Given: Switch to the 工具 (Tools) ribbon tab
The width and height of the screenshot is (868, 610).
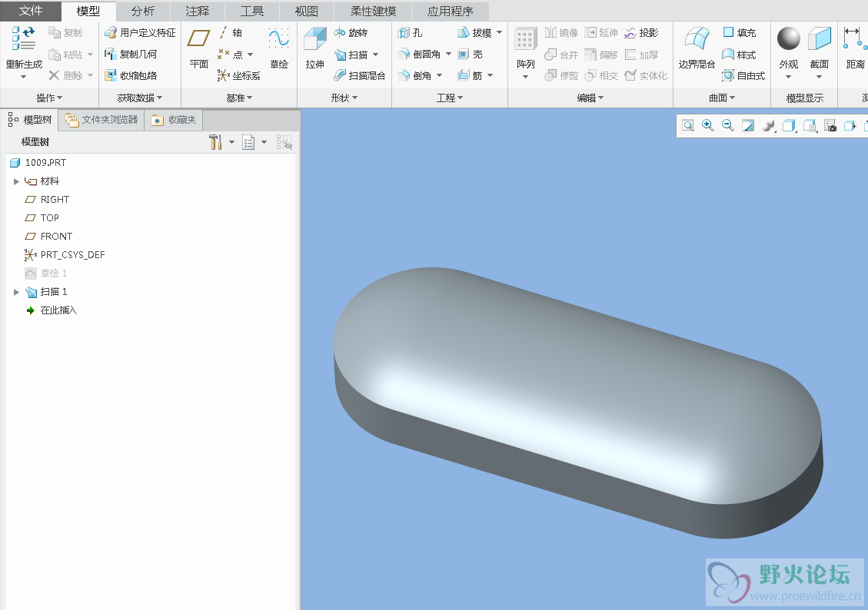Looking at the screenshot, I should tap(252, 11).
